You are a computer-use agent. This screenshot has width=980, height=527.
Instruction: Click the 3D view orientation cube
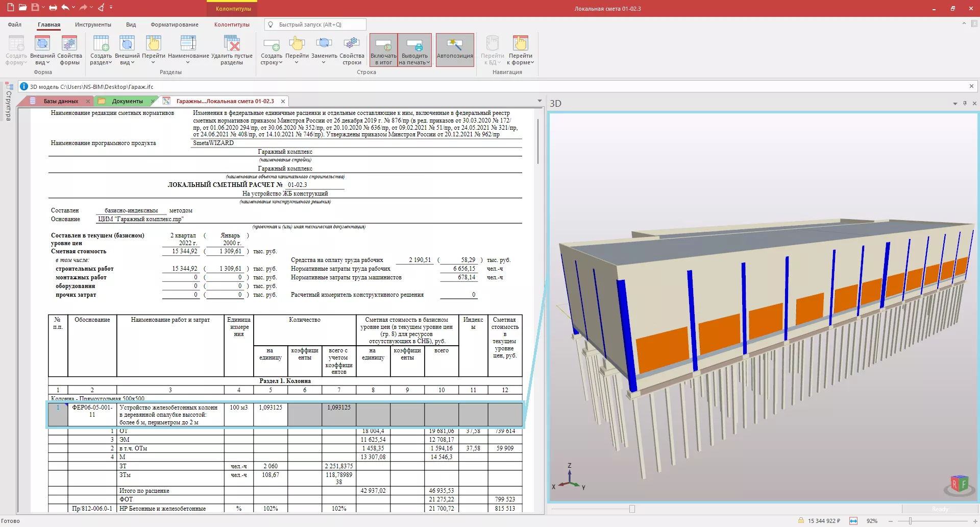pos(959,484)
